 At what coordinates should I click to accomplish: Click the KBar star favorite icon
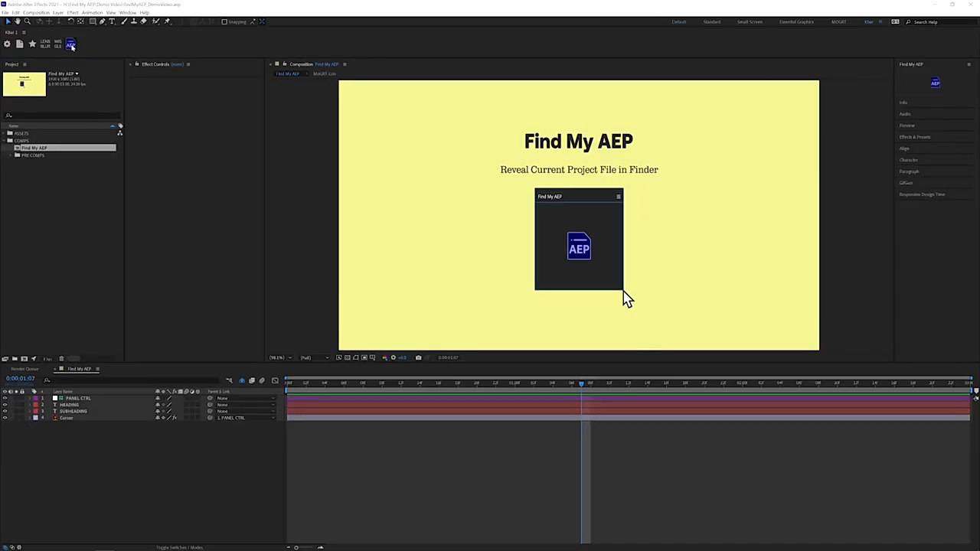click(32, 44)
